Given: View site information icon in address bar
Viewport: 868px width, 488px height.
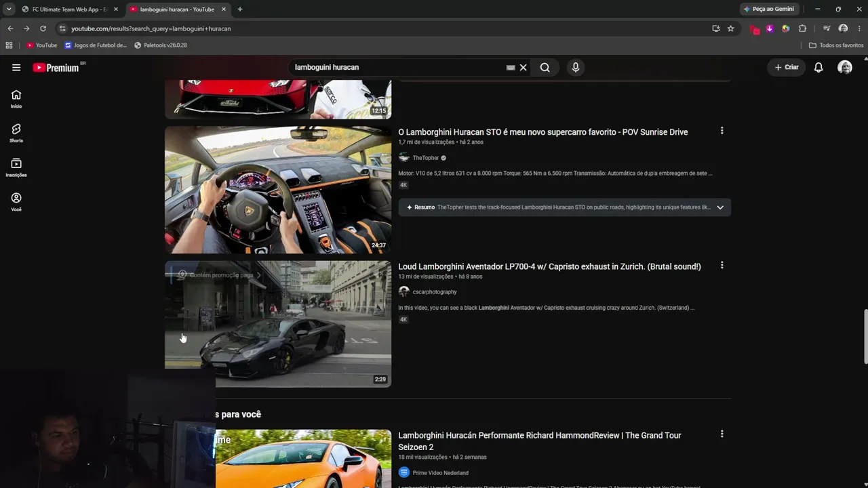Looking at the screenshot, I should click(62, 28).
